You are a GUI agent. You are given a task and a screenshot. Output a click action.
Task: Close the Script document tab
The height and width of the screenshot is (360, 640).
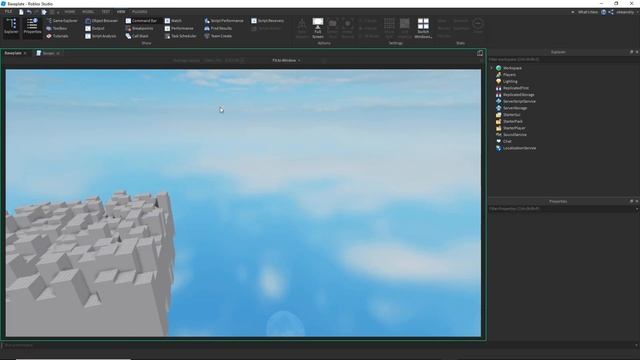pyautogui.click(x=58, y=53)
